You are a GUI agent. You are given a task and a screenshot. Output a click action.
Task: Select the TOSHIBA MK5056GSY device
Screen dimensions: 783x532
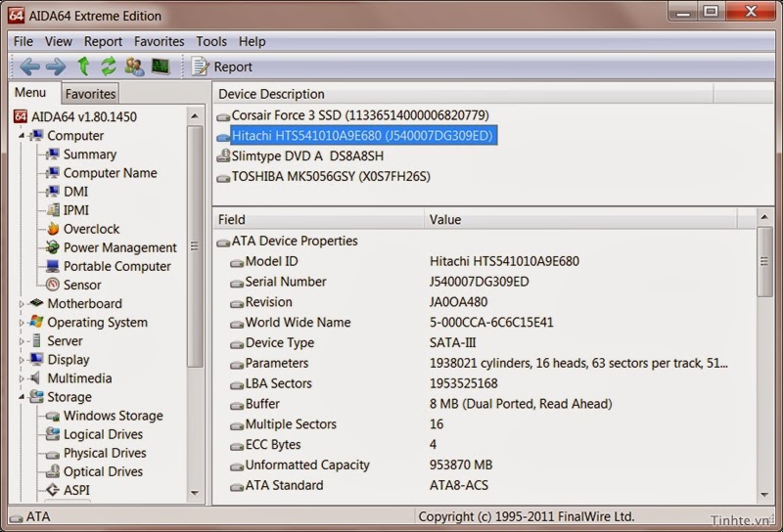pos(331,177)
